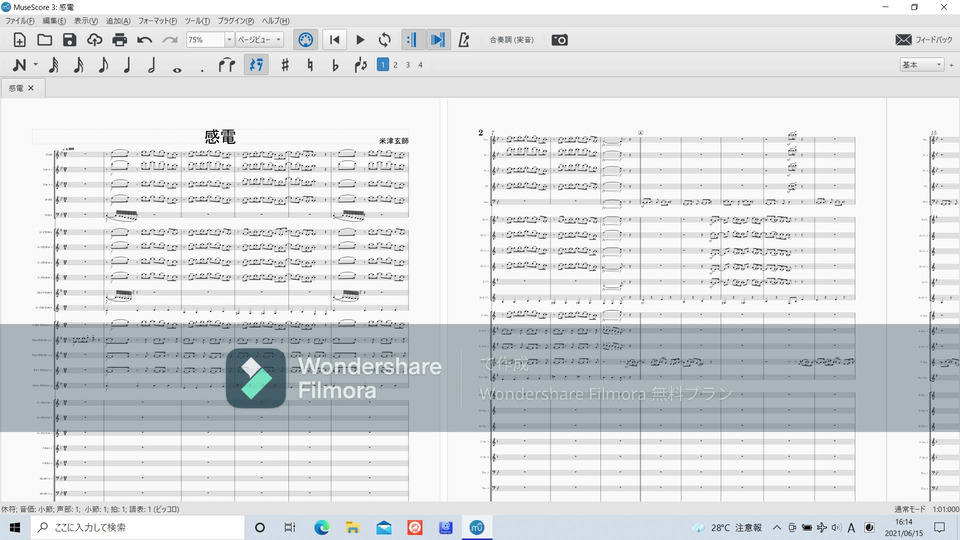Viewport: 960px width, 540px height.
Task: Undo the last action with the undo arrow
Action: 144,40
